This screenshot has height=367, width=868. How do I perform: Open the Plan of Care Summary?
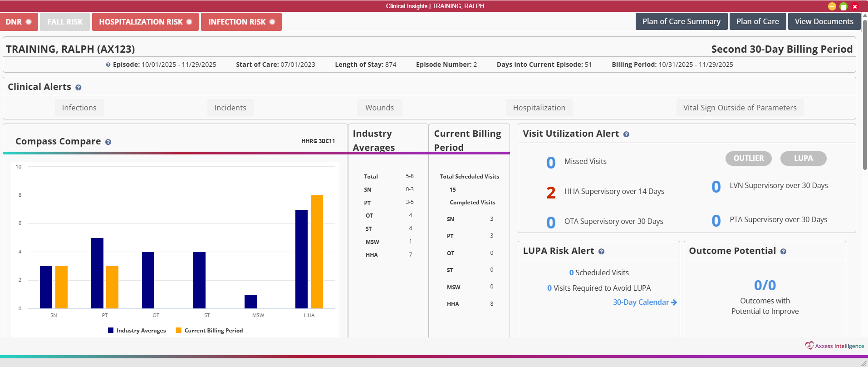(x=681, y=21)
